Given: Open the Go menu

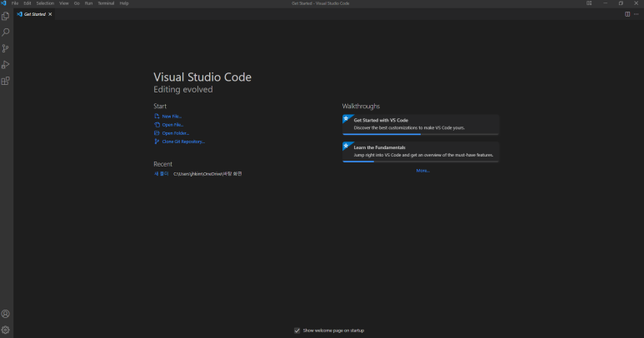Looking at the screenshot, I should tap(77, 3).
